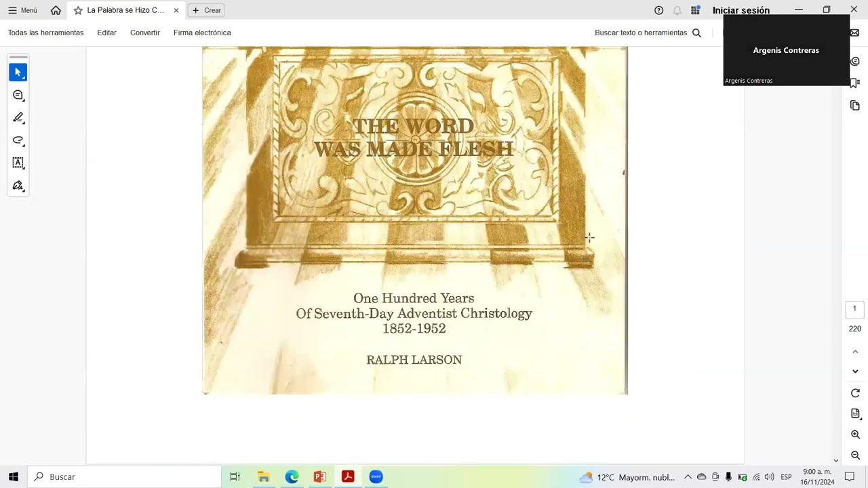Open Windows notification center
Viewport: 868px width, 488px height.
850,477
